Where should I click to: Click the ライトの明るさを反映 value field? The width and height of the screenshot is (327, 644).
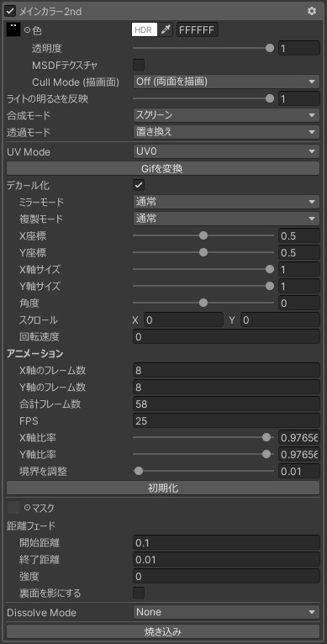point(299,98)
